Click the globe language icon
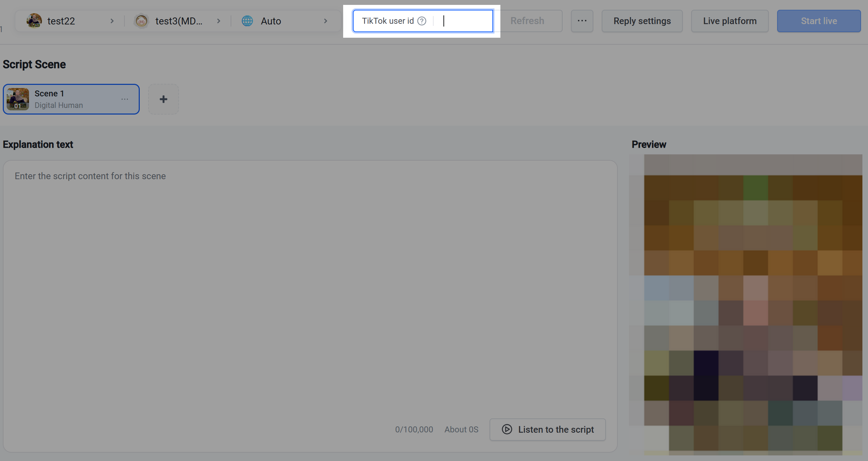The image size is (868, 461). point(247,21)
